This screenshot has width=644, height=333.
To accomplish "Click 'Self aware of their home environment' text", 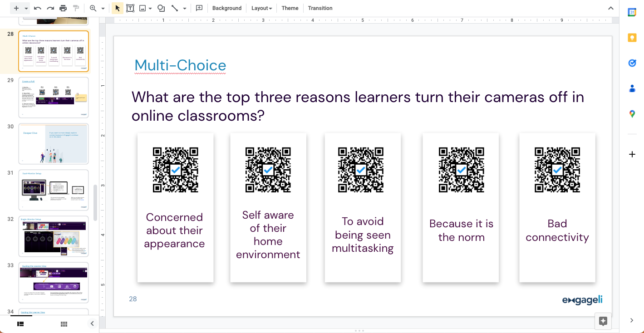I will (x=268, y=235).
